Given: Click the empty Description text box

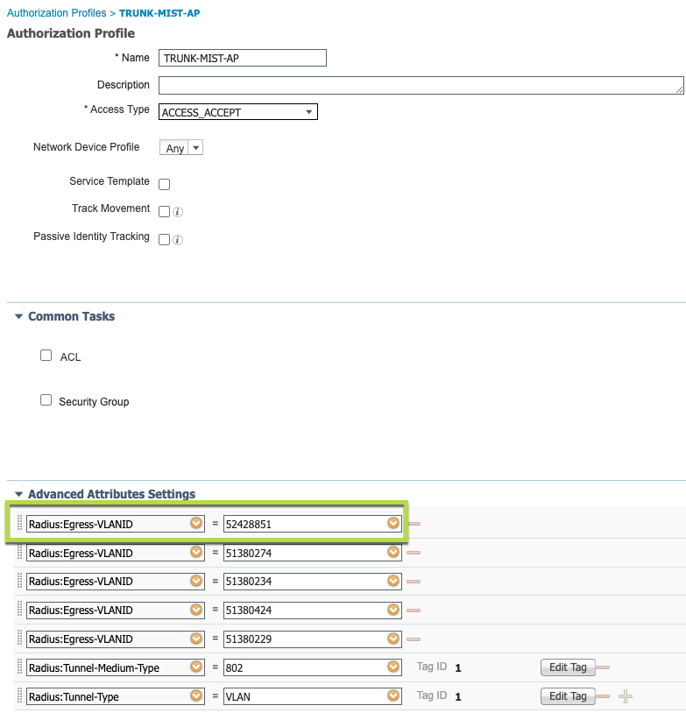Looking at the screenshot, I should pyautogui.click(x=421, y=85).
